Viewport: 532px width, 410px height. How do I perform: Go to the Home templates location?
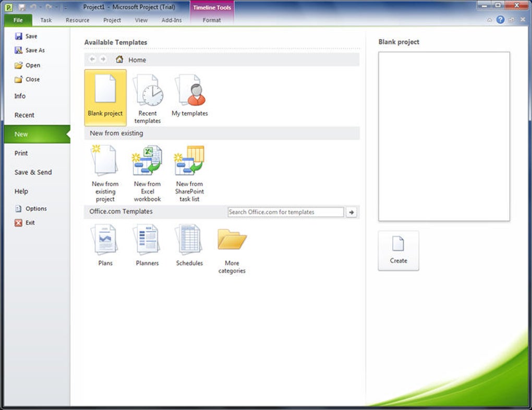[x=131, y=59]
